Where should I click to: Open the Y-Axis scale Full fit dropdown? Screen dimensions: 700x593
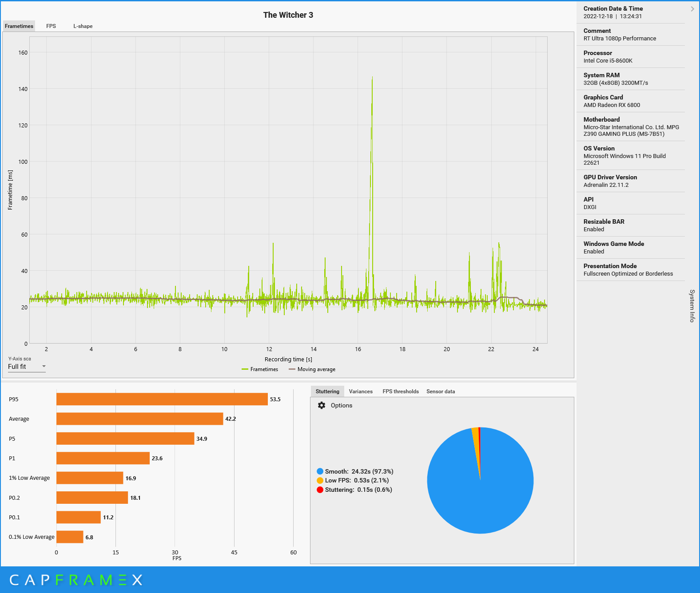[27, 367]
